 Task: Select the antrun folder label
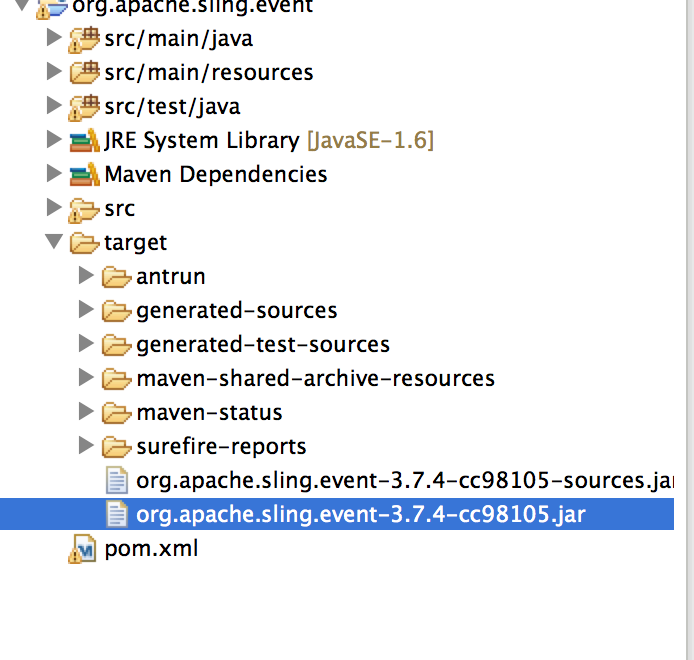pyautogui.click(x=171, y=277)
